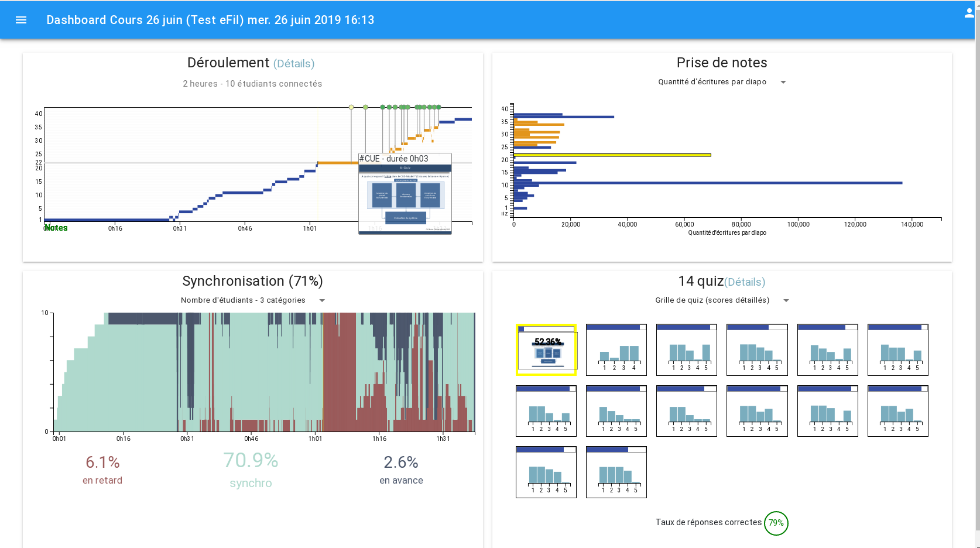Select the light green second marker on the timeline
The height and width of the screenshot is (548, 980).
coord(365,107)
